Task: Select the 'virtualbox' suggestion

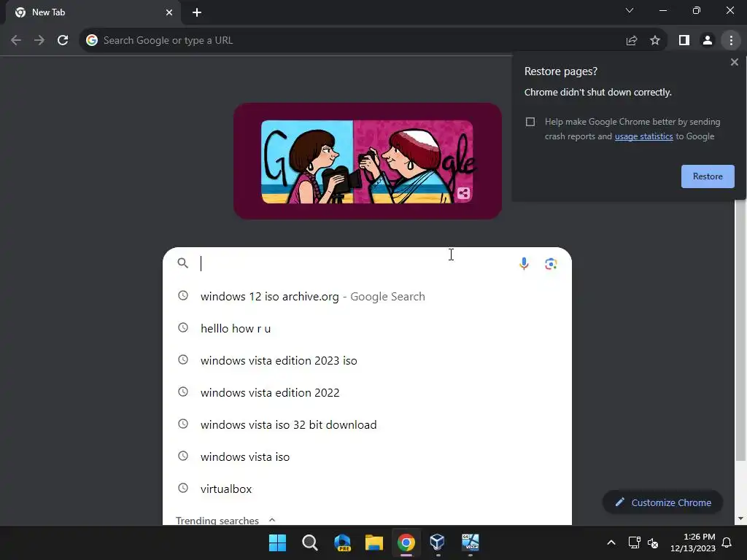Action: click(368, 489)
